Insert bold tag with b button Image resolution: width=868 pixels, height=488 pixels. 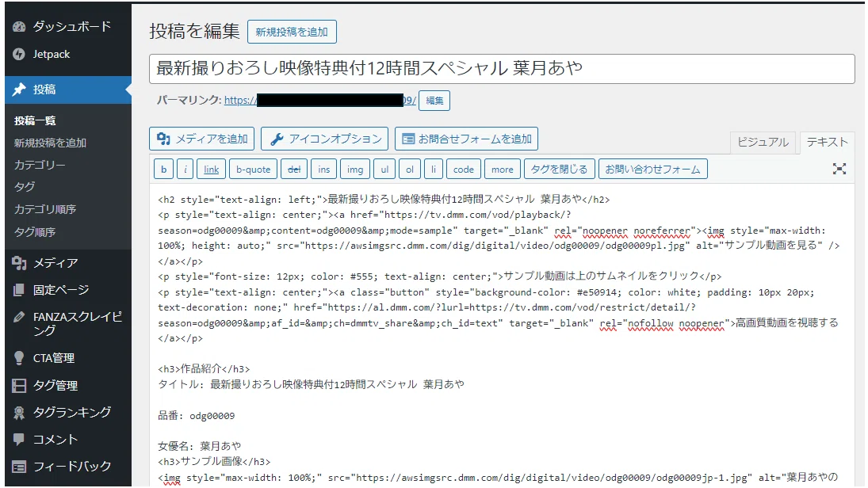[x=163, y=170]
